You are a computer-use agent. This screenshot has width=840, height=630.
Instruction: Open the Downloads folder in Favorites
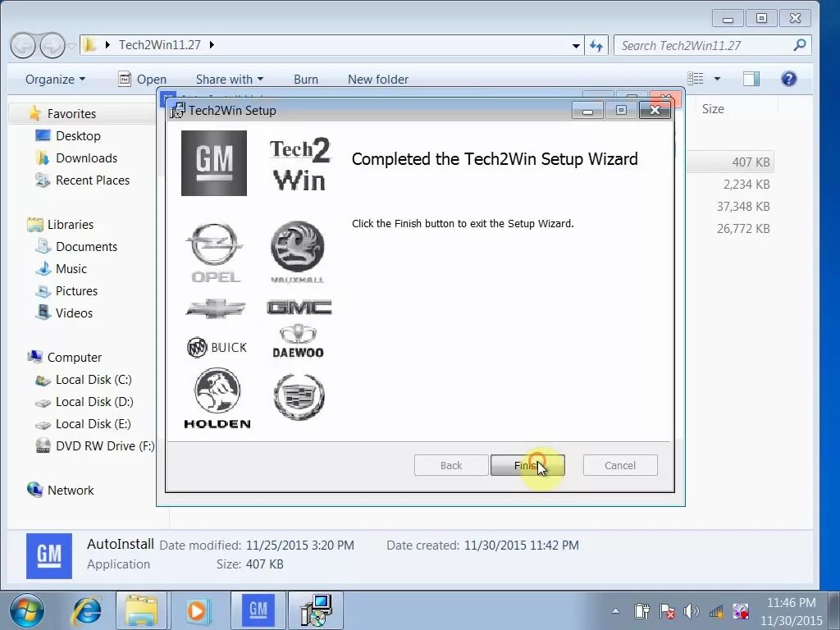86,158
